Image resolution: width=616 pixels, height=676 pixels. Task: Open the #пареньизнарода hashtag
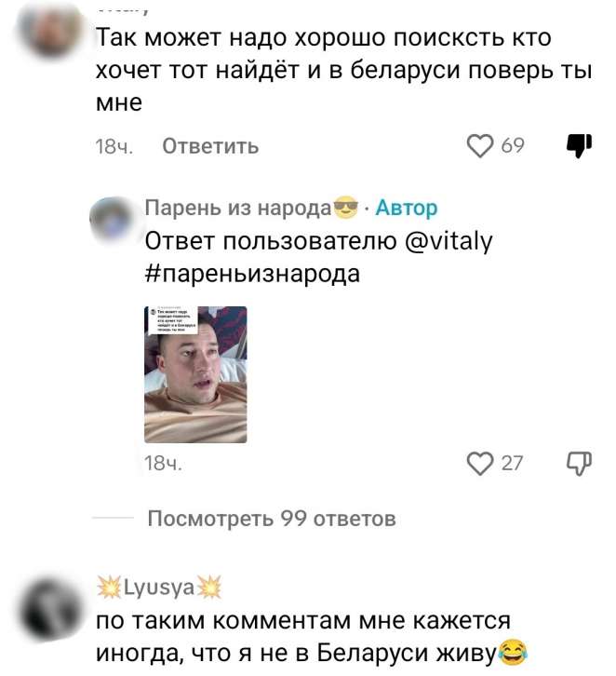click(x=252, y=274)
